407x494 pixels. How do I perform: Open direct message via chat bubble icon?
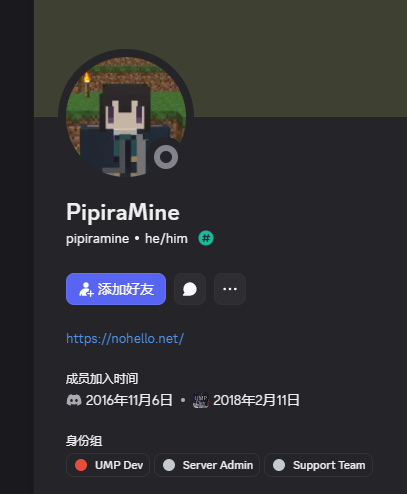click(x=190, y=289)
